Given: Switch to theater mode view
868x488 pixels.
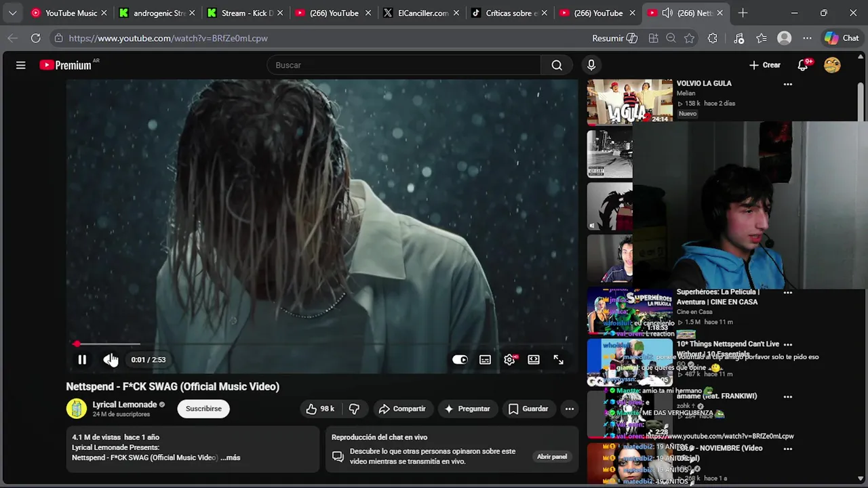Looking at the screenshot, I should [534, 360].
